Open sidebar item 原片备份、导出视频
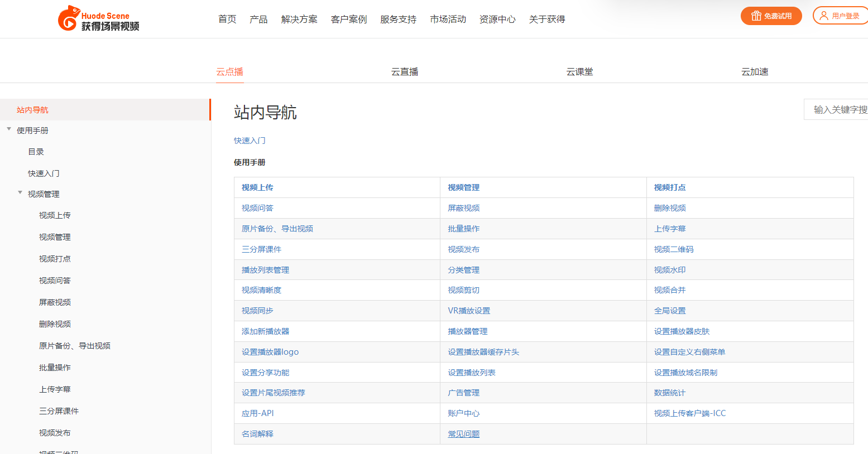The width and height of the screenshot is (868, 454). pyautogui.click(x=75, y=346)
